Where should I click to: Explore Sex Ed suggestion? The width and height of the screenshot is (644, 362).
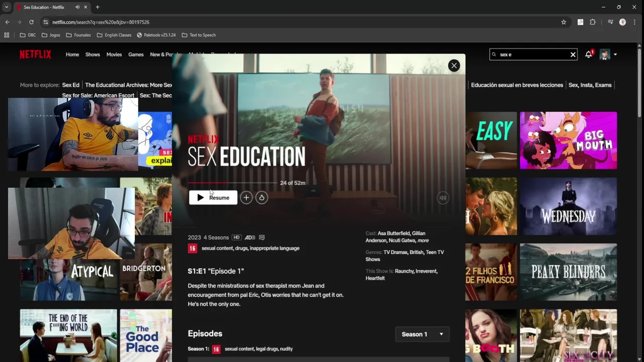[70, 85]
